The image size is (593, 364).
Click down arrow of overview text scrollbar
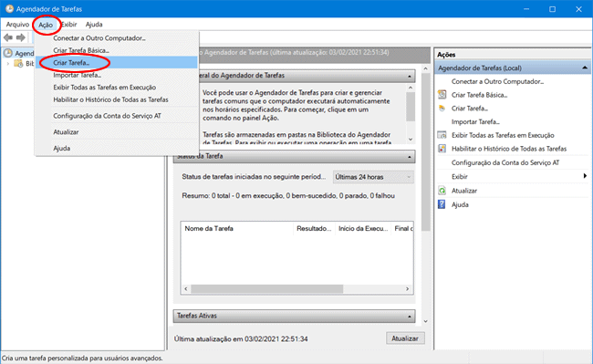pyautogui.click(x=411, y=140)
